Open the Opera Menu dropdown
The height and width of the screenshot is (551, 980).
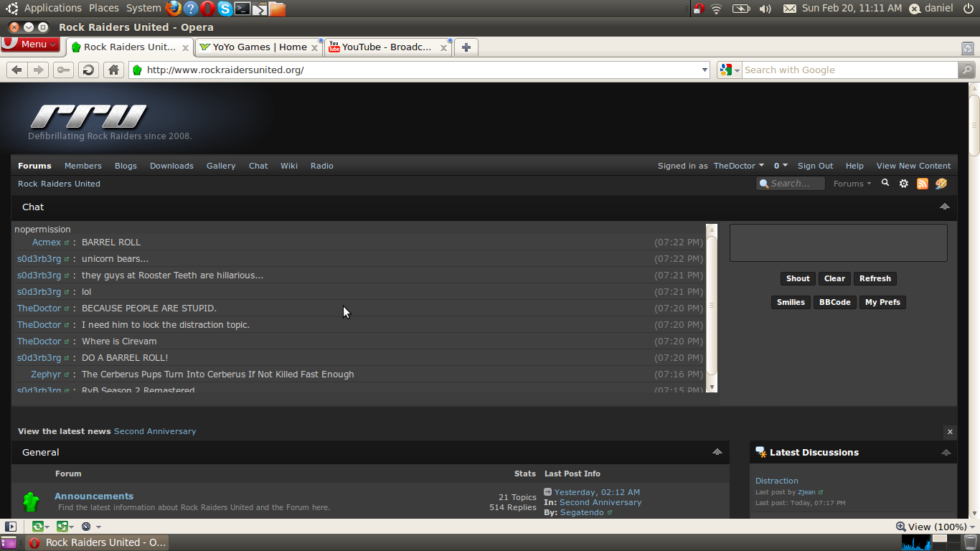coord(30,44)
